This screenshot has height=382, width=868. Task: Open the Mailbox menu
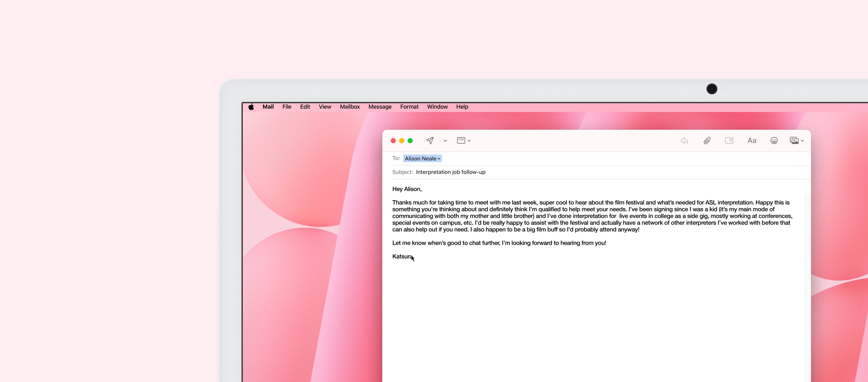[x=350, y=107]
